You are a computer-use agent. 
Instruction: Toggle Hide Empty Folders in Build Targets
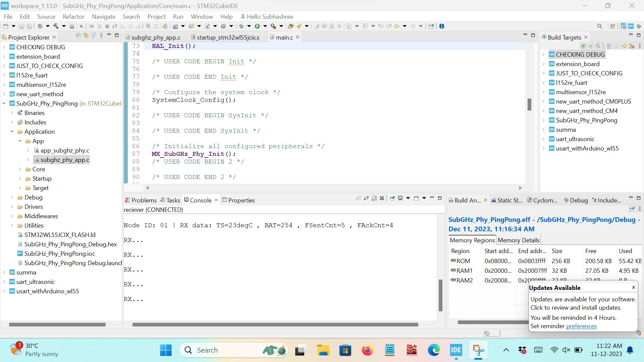[x=632, y=46]
